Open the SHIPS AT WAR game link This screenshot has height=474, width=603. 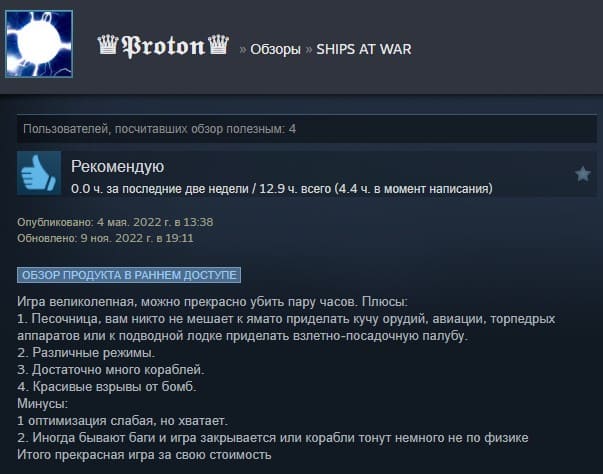coord(364,49)
